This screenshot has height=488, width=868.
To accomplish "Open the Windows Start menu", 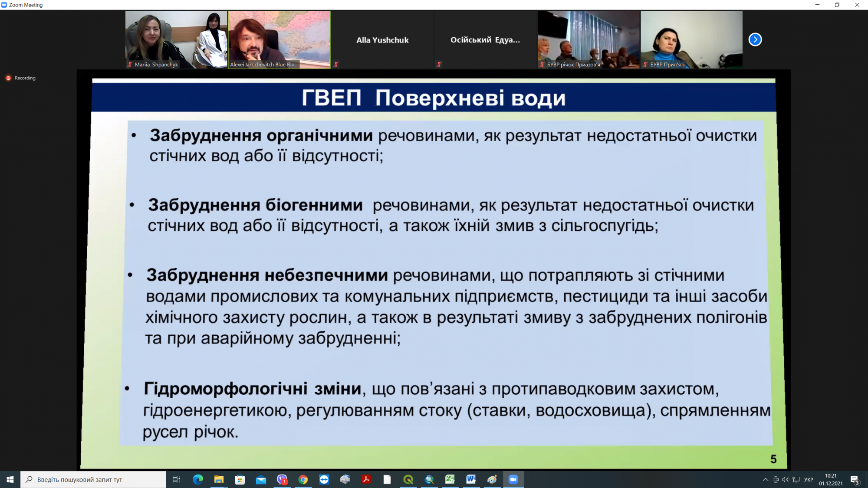I will [10, 479].
